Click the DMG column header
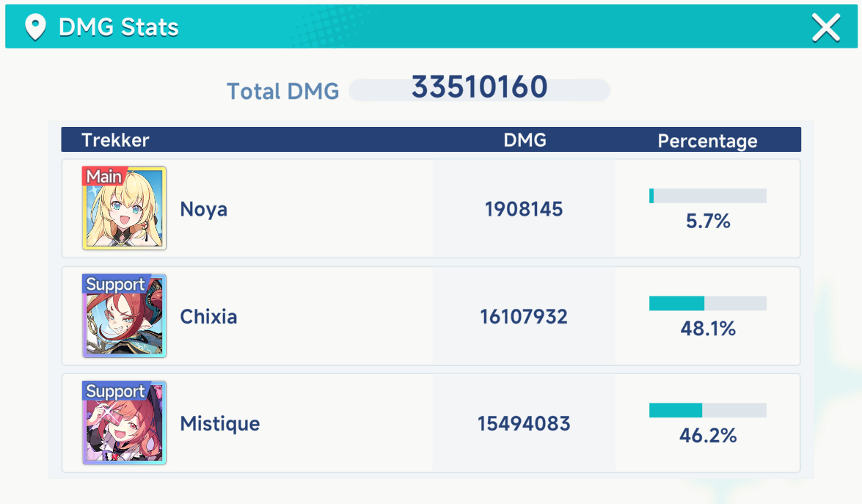The height and width of the screenshot is (504, 862). [525, 140]
